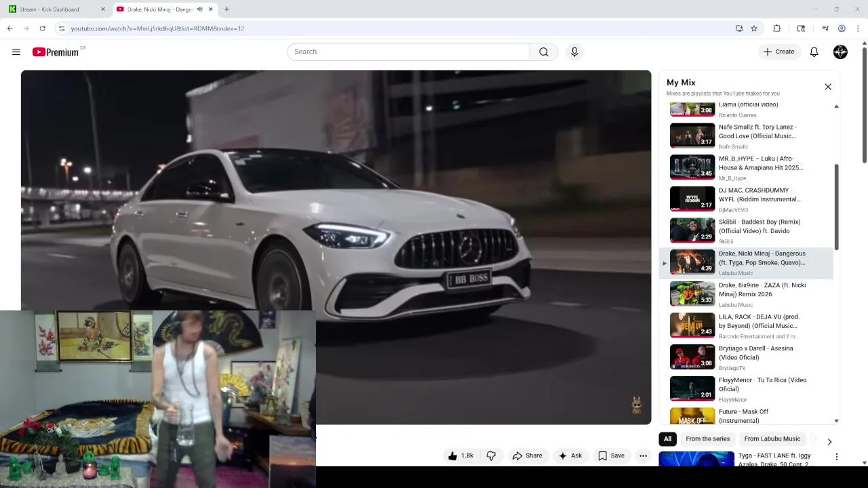868x488 pixels.
Task: Click the search magnifier button
Action: pyautogui.click(x=544, y=52)
